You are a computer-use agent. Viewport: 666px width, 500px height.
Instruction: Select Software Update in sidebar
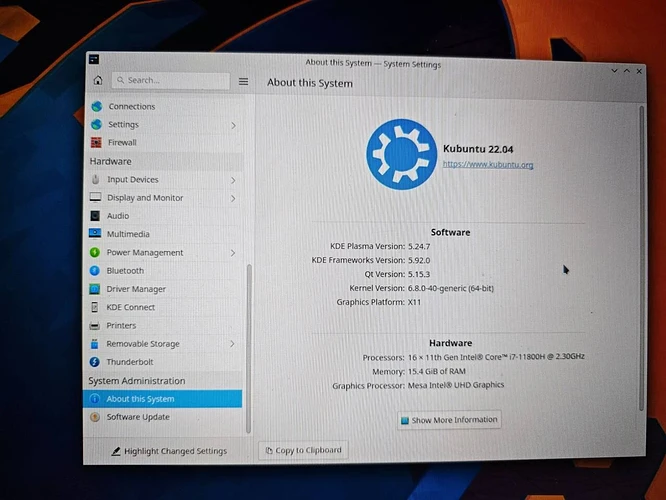pyautogui.click(x=137, y=417)
